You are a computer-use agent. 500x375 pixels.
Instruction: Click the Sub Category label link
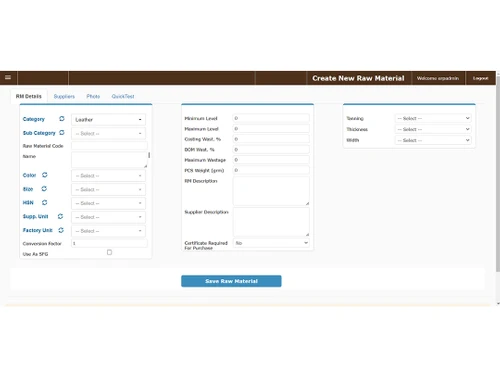point(39,133)
